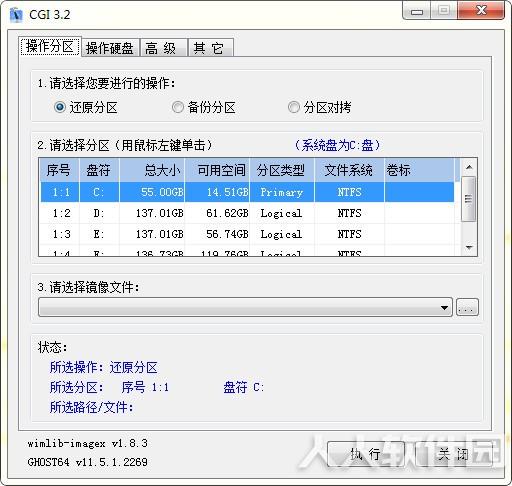Screen dimensions: 512x486
Task: Click the partition list scroll up arrow
Action: tap(469, 167)
